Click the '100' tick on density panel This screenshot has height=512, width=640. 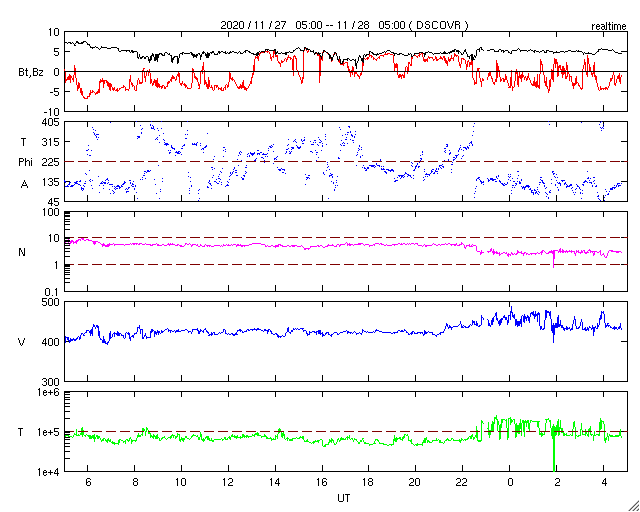(x=51, y=212)
